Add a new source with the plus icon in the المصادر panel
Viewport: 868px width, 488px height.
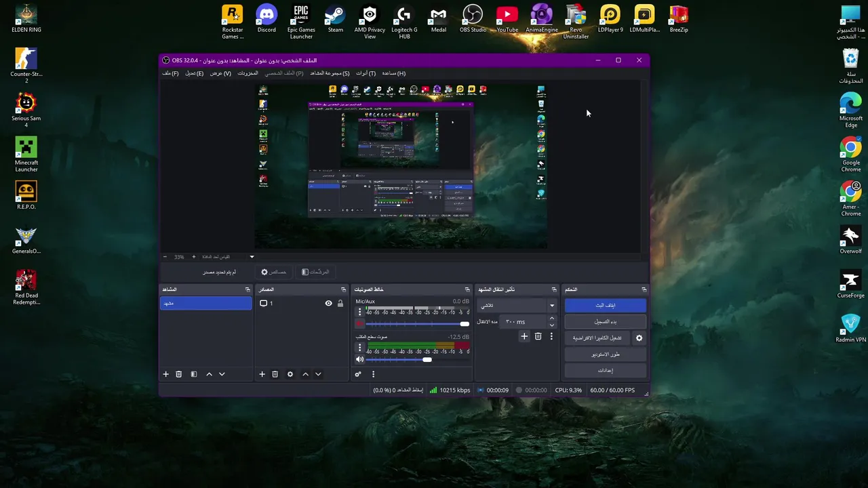click(262, 374)
